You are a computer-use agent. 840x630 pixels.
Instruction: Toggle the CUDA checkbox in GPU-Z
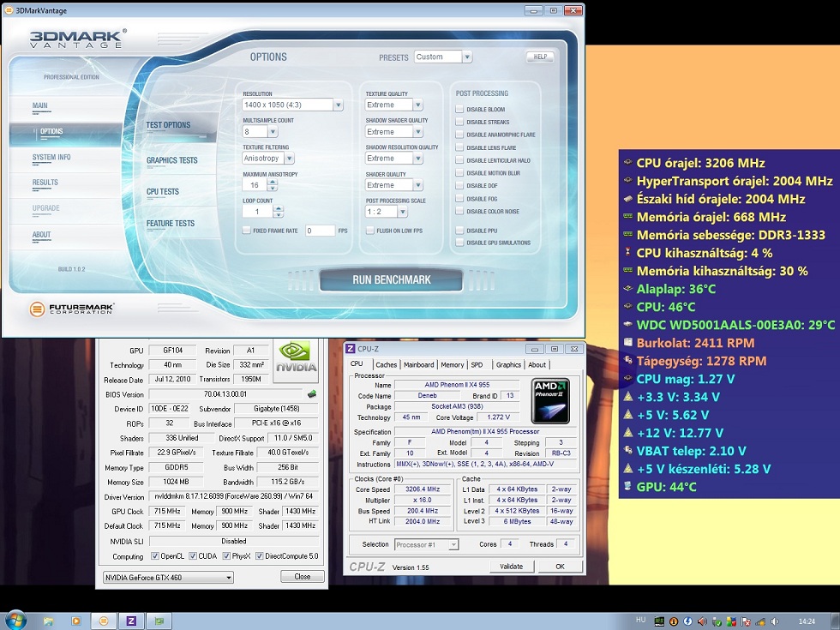pyautogui.click(x=193, y=556)
